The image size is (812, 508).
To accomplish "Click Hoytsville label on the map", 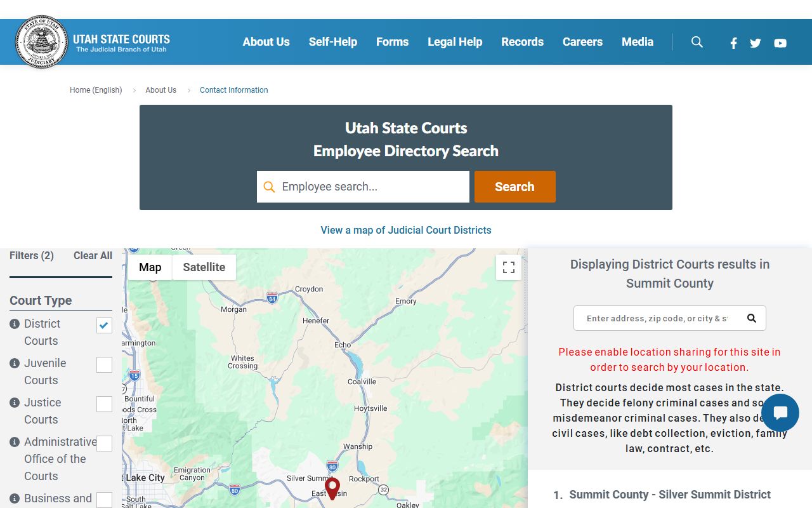I will (370, 408).
